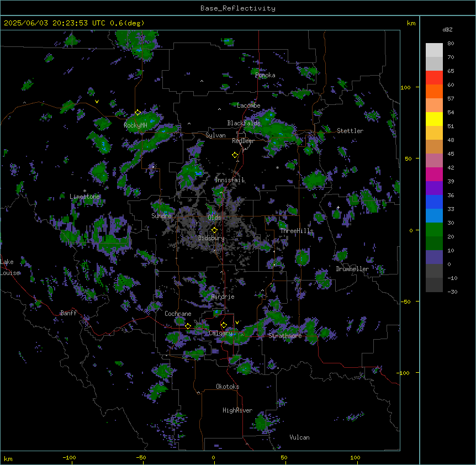Click the 100 tick on the right axis

coord(405,87)
